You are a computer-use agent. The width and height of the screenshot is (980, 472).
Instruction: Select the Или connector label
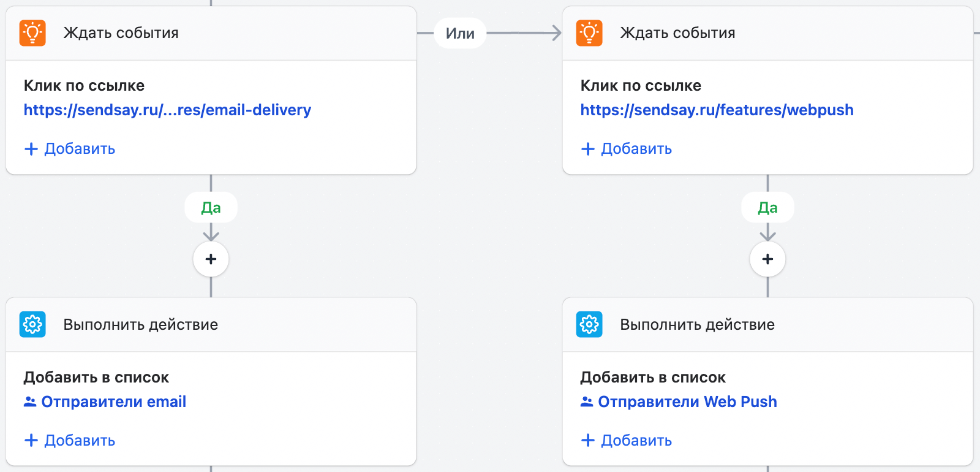(x=460, y=33)
